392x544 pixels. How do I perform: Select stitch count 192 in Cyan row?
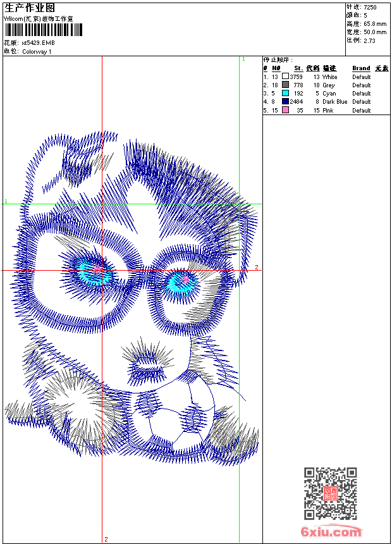[298, 94]
